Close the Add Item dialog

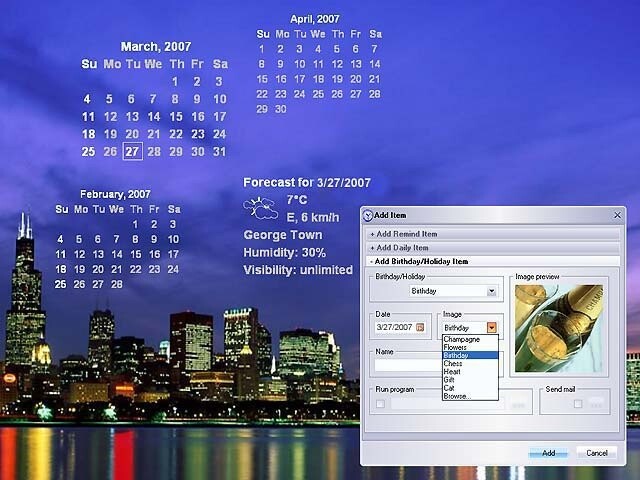click(x=618, y=215)
